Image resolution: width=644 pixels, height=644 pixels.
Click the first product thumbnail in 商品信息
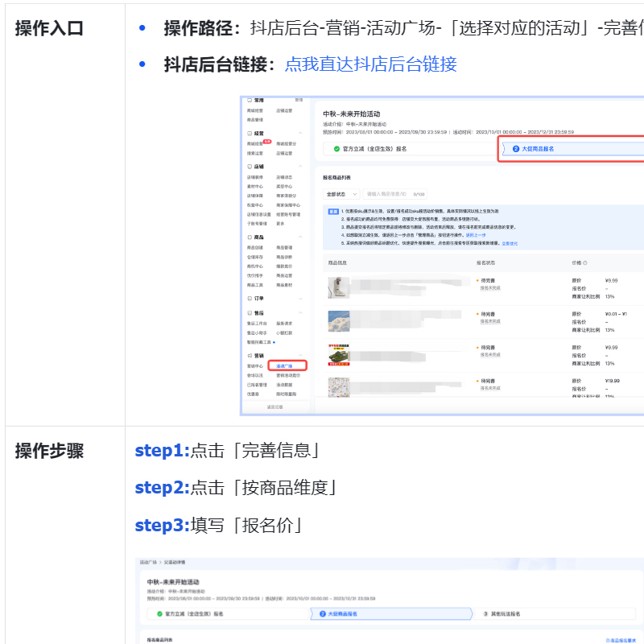pyautogui.click(x=338, y=288)
